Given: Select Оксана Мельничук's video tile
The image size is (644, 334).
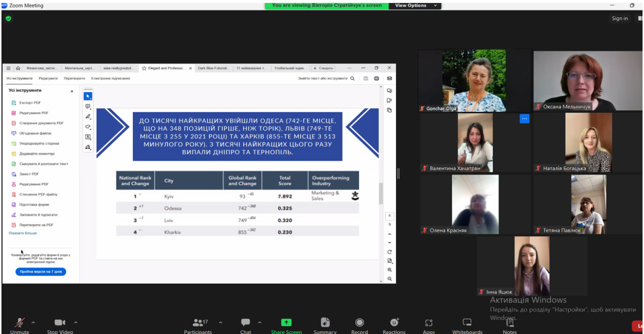Looking at the screenshot, I should coord(587,81).
